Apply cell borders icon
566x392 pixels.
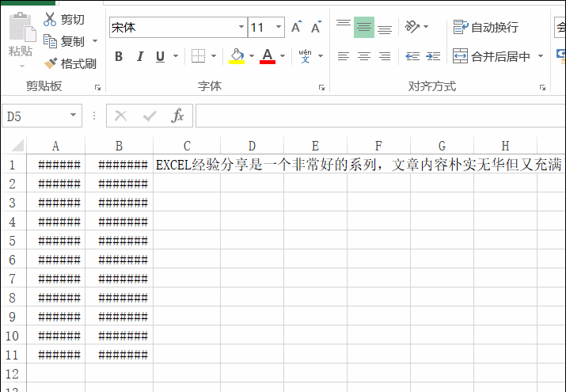198,56
